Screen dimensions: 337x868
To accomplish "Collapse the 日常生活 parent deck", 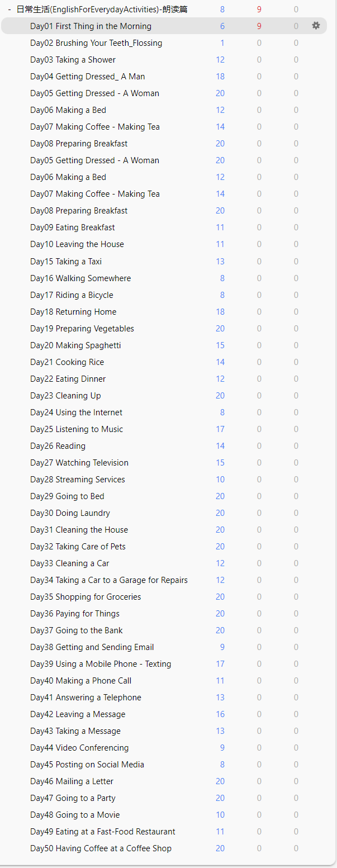I will (x=10, y=10).
